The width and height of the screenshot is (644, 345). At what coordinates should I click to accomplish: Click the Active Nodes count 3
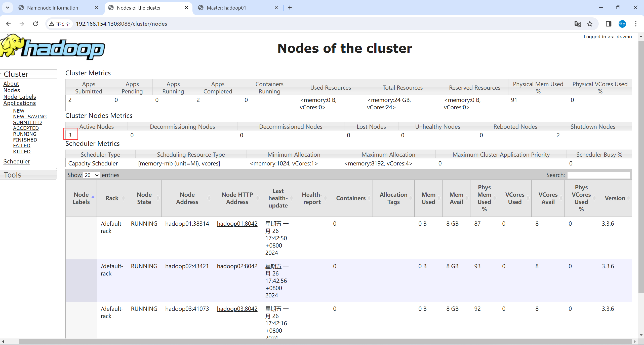click(x=70, y=135)
